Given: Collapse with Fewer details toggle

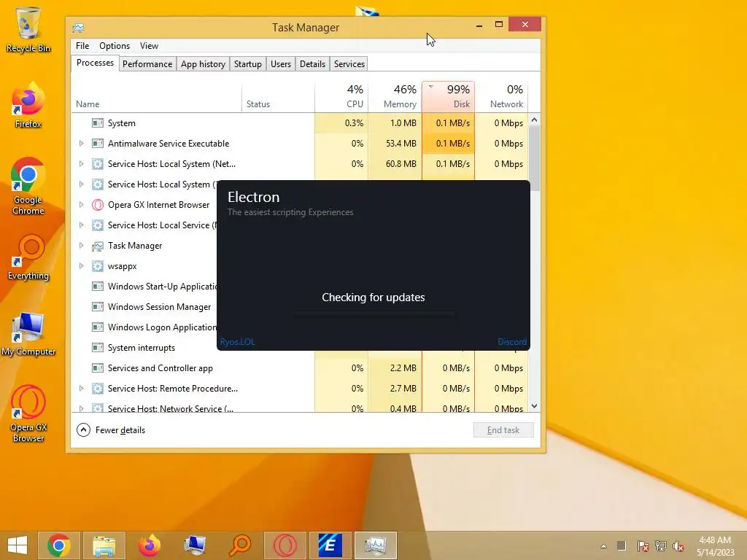Looking at the screenshot, I should pyautogui.click(x=111, y=430).
